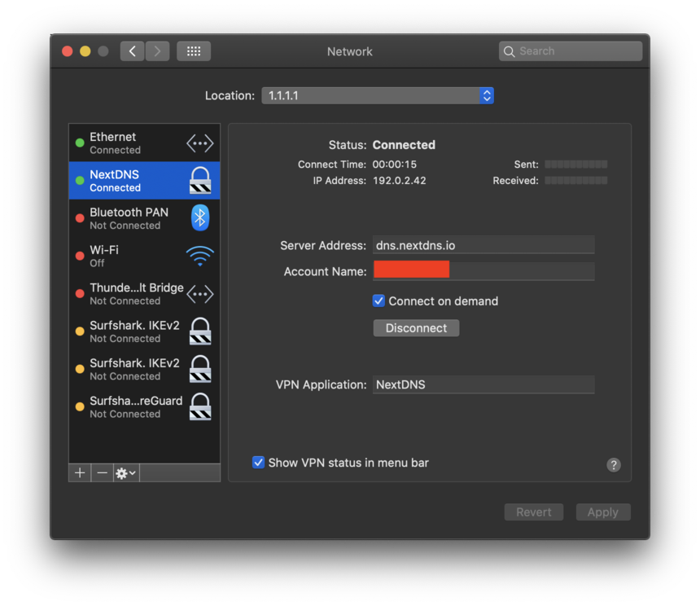Click the Disconnect button

(x=416, y=327)
